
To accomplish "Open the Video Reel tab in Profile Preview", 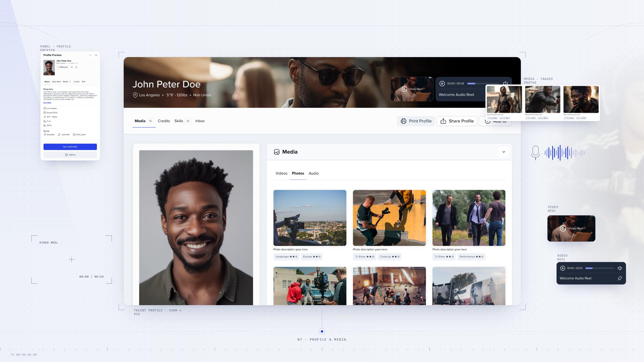I will pos(56,82).
